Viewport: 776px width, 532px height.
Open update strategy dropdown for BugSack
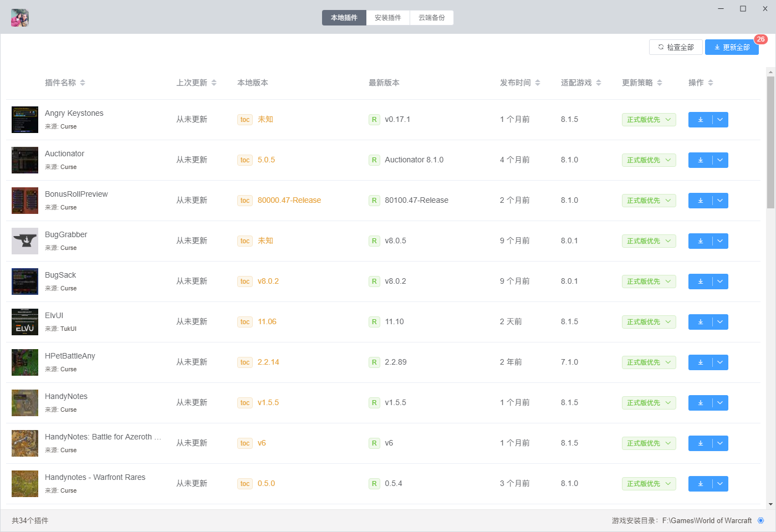(x=649, y=282)
